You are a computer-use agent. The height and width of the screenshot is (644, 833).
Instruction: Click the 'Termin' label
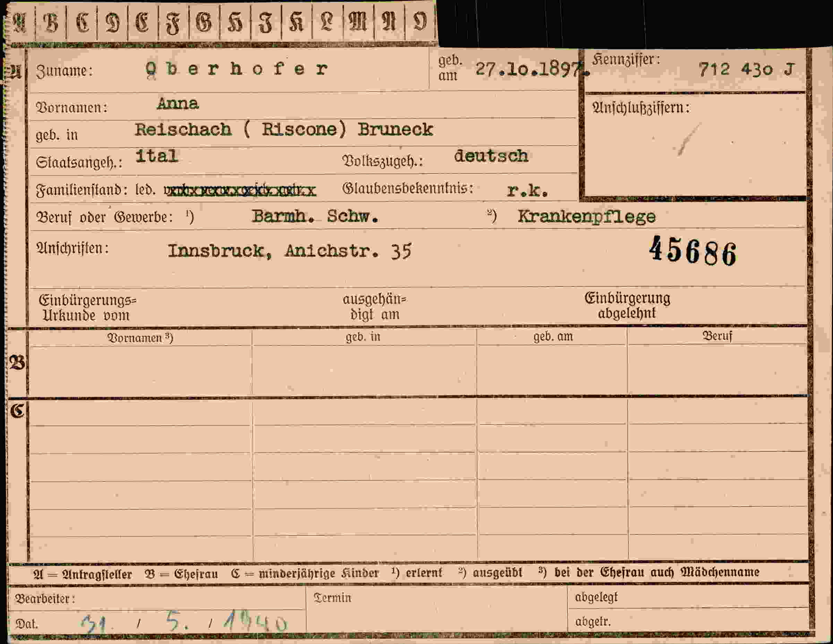[x=332, y=598]
